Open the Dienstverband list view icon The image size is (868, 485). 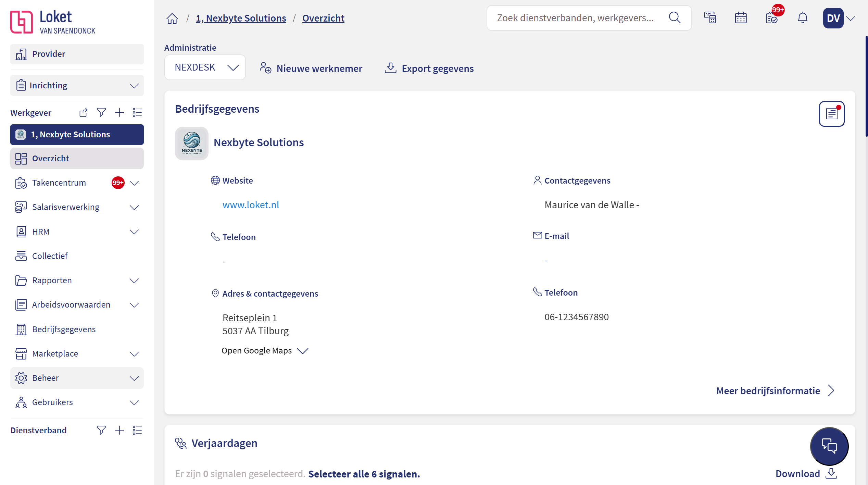click(x=137, y=430)
